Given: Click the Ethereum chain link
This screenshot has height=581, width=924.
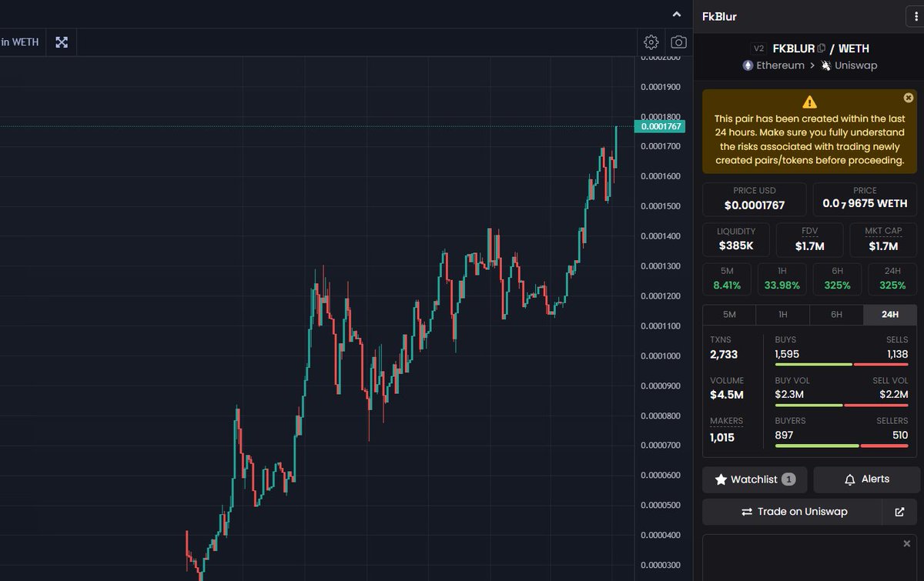Looking at the screenshot, I should (773, 65).
